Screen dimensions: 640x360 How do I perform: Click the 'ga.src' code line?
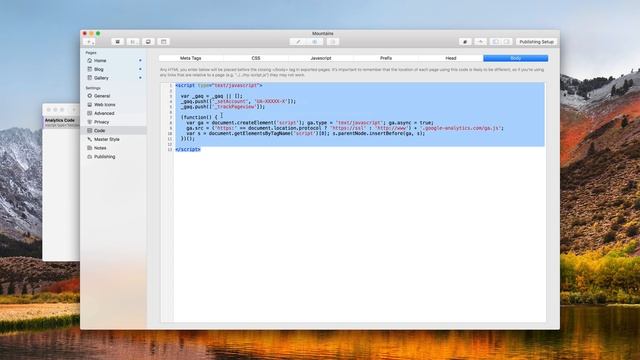pyautogui.click(x=345, y=128)
